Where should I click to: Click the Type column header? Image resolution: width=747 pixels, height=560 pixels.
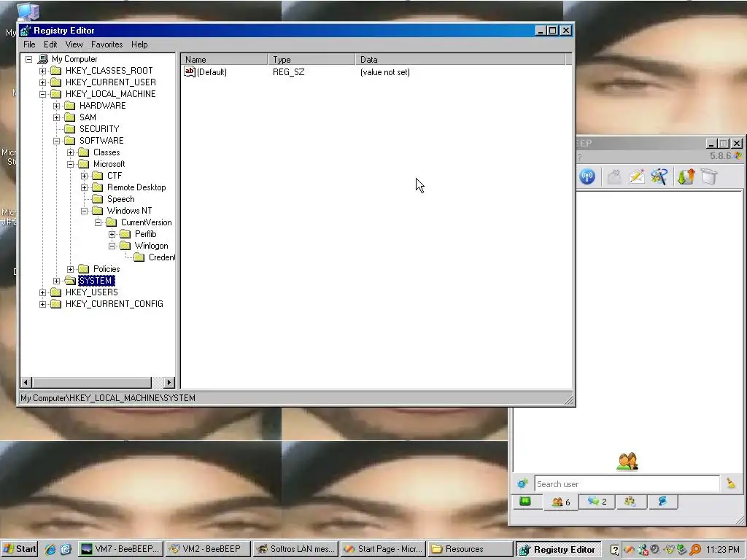311,60
